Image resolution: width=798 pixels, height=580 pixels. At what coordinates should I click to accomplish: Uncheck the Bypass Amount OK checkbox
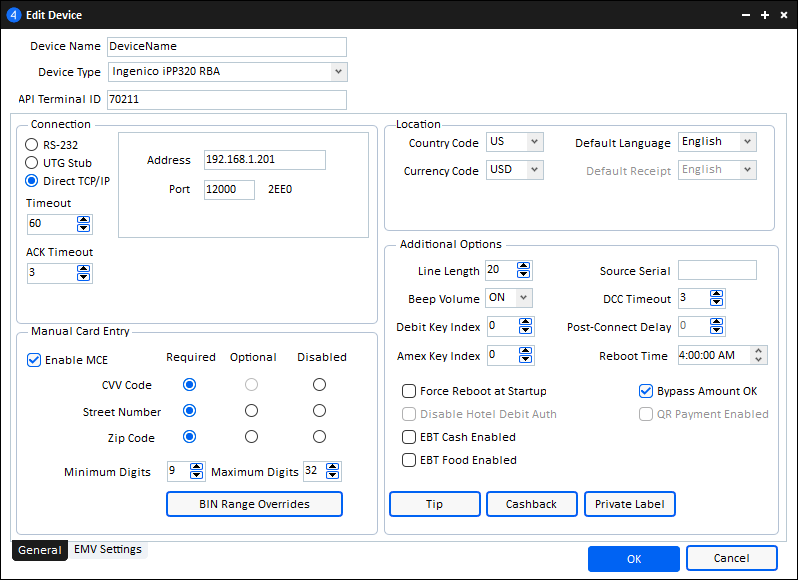point(646,391)
